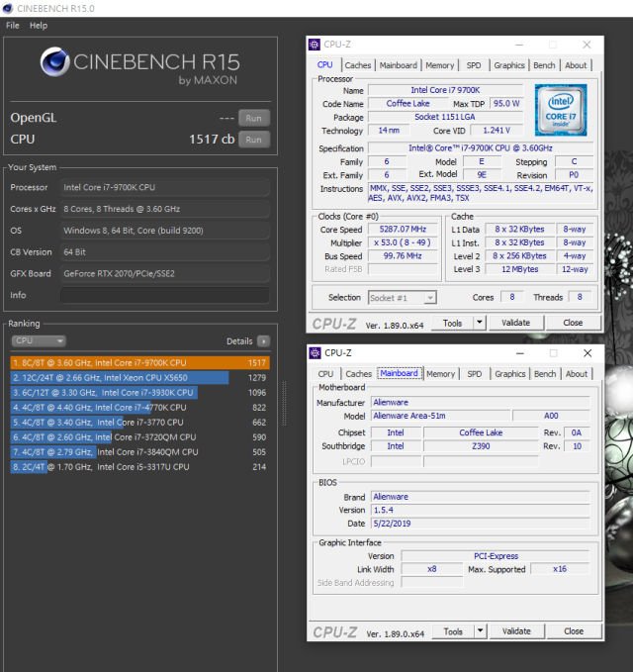Screen dimensions: 633x672
Task: Click the CPU-Z icon in upper window title bar
Action: [315, 45]
